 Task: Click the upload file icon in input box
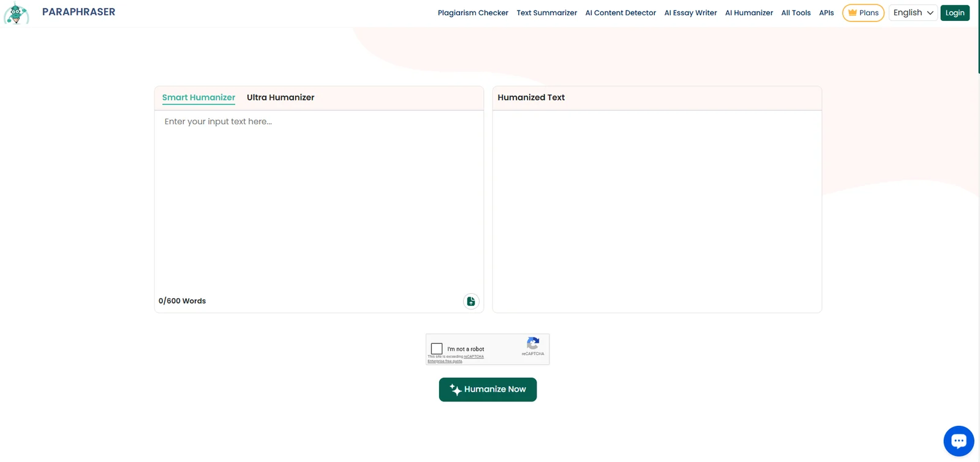471,301
